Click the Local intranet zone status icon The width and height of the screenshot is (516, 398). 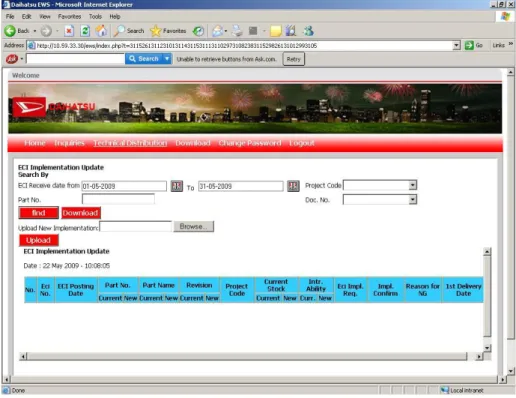pyautogui.click(x=444, y=390)
